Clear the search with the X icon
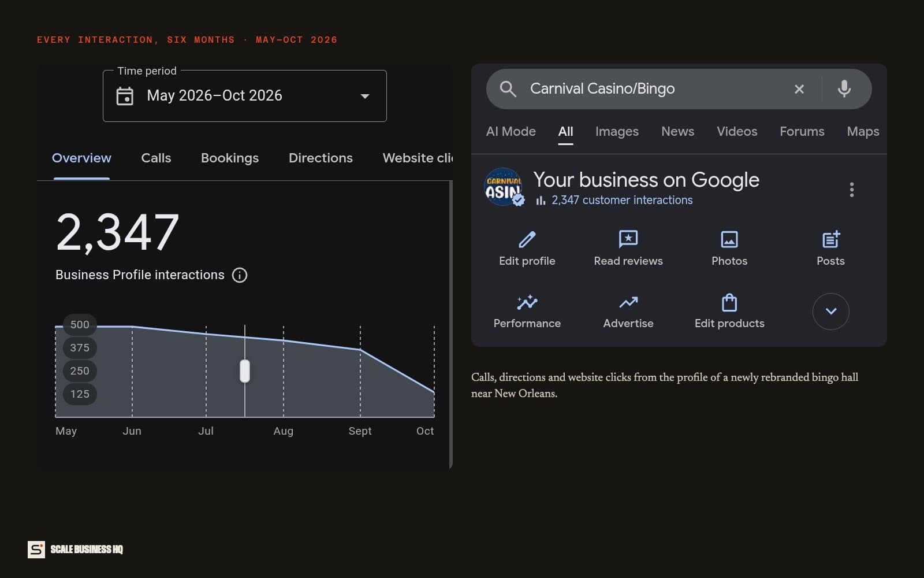The image size is (924, 578). (x=799, y=89)
